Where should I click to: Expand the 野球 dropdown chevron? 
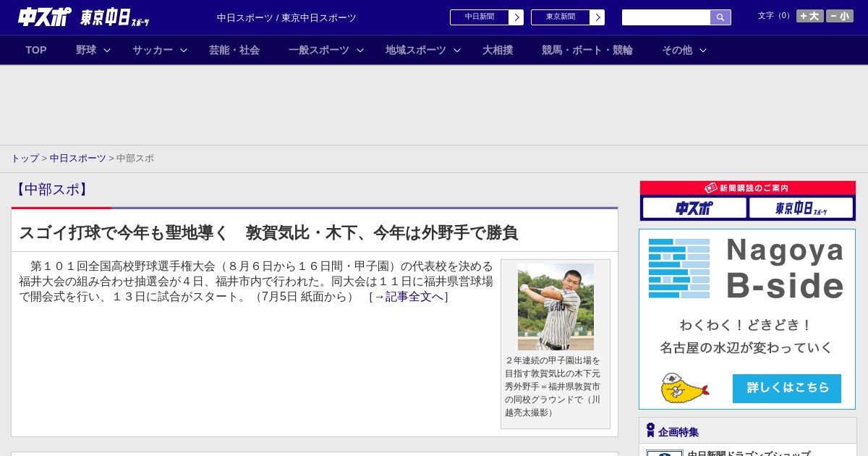pyautogui.click(x=107, y=50)
